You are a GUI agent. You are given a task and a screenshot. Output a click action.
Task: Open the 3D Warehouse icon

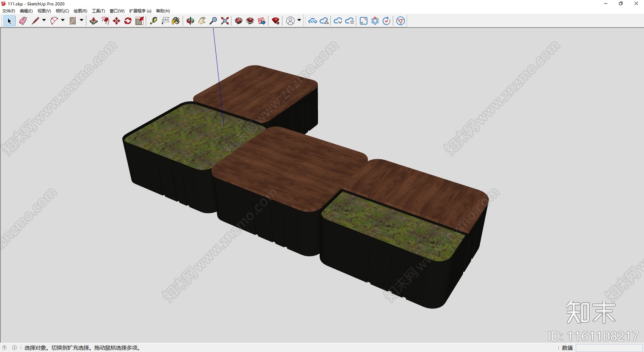239,21
